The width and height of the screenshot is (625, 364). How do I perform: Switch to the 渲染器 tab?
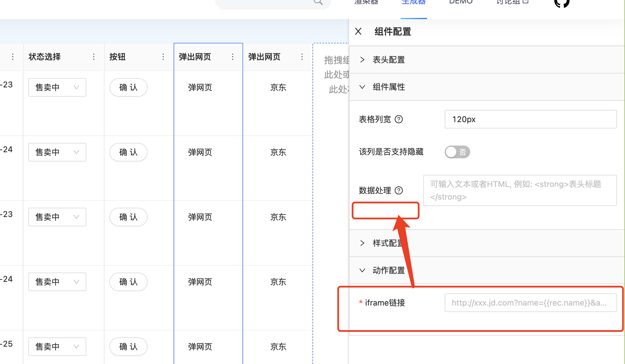[x=366, y=2]
